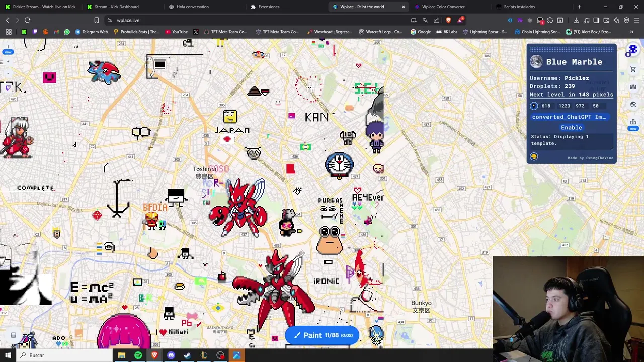Open the browser downloads icon
The height and width of the screenshot is (362, 644).
click(x=576, y=20)
